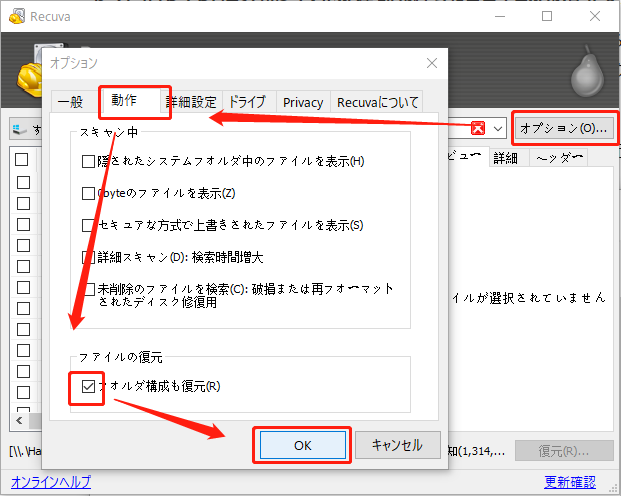This screenshot has width=621, height=496.
Task: Close the オプション dialog
Action: click(432, 63)
